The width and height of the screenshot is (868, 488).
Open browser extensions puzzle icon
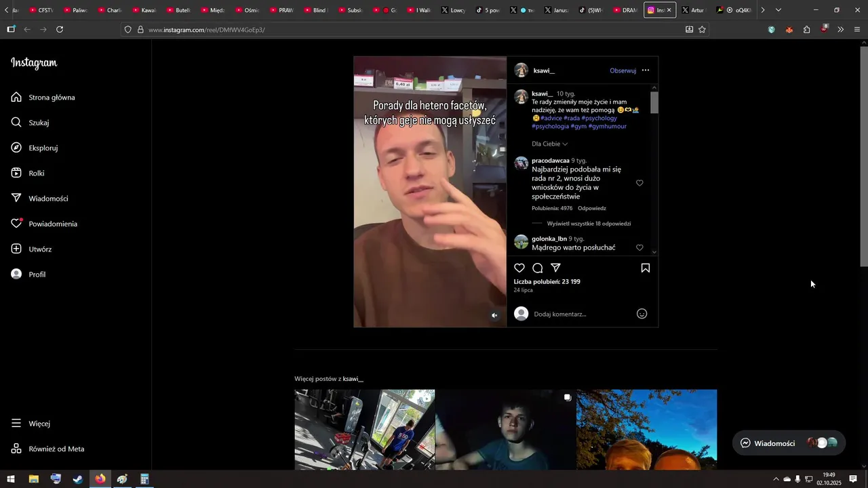(x=806, y=30)
